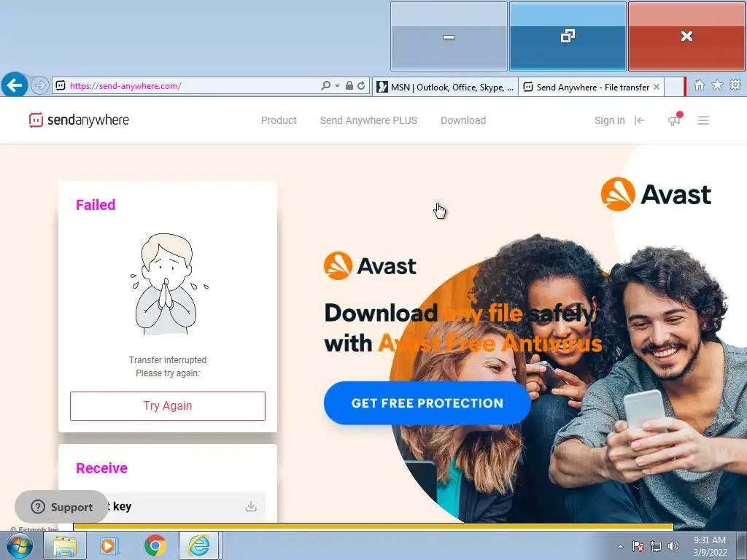The image size is (747, 560).
Task: Open the network status tray icon
Action: 656,546
